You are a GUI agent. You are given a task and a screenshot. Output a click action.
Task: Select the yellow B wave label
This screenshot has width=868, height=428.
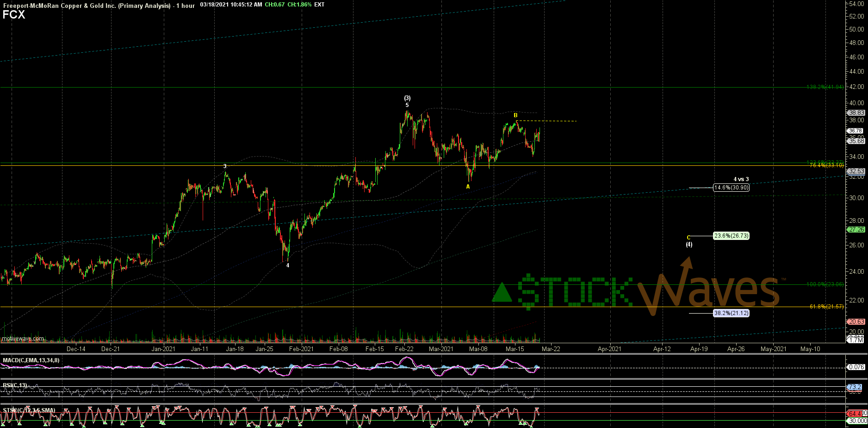tap(515, 115)
